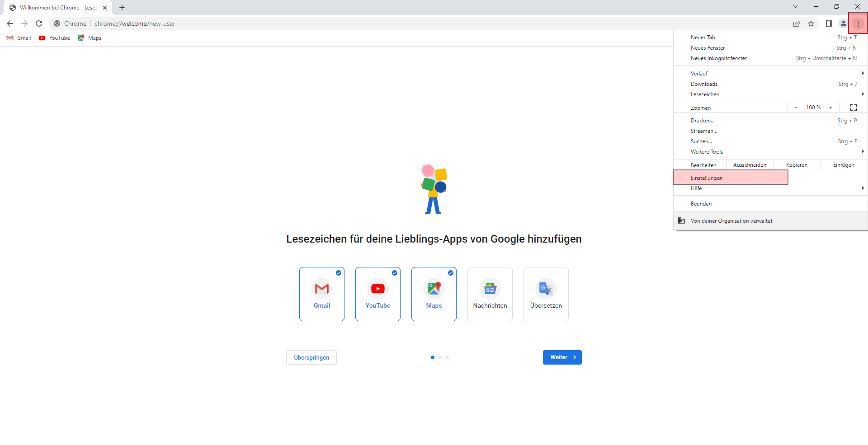Click the Strg + T shortcut text

pyautogui.click(x=847, y=37)
